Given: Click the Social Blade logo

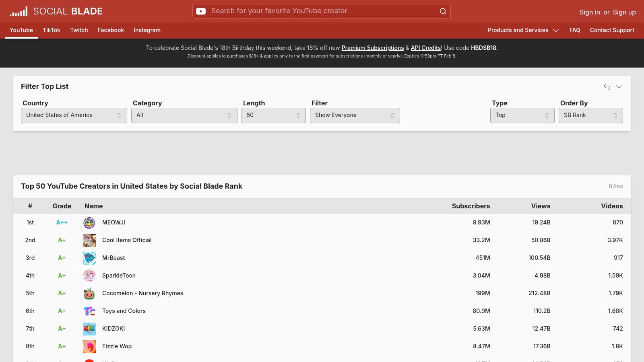Looking at the screenshot, I should coord(56,11).
